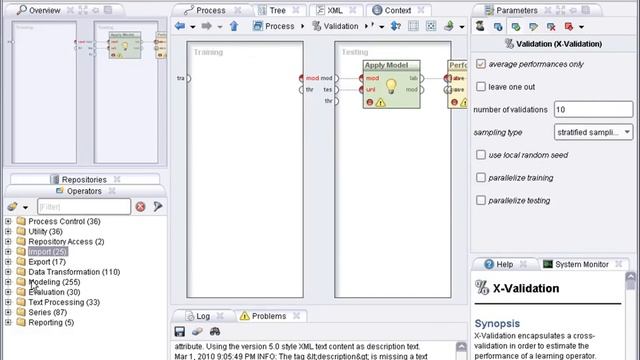This screenshot has width=640, height=360.
Task: Enable parallelize testing
Action: click(x=481, y=200)
